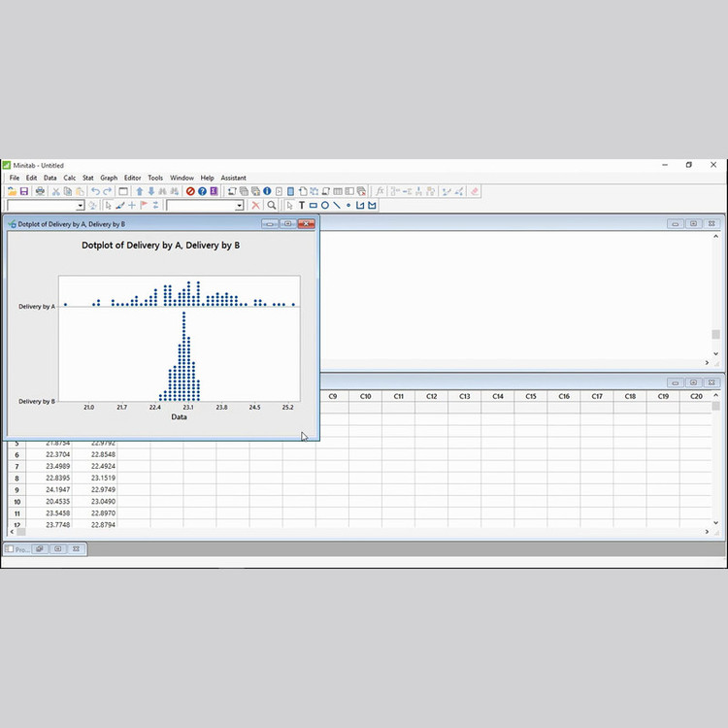
Task: Select the C15 column header
Action: coord(531,396)
